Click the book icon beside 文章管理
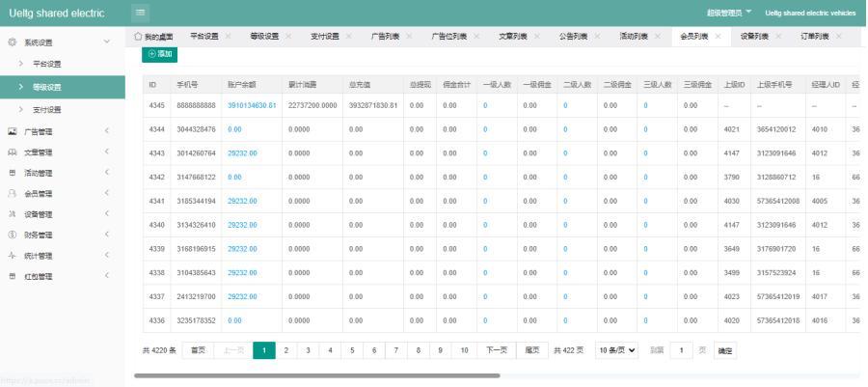Screen dimensions: 868x387 [x=13, y=152]
